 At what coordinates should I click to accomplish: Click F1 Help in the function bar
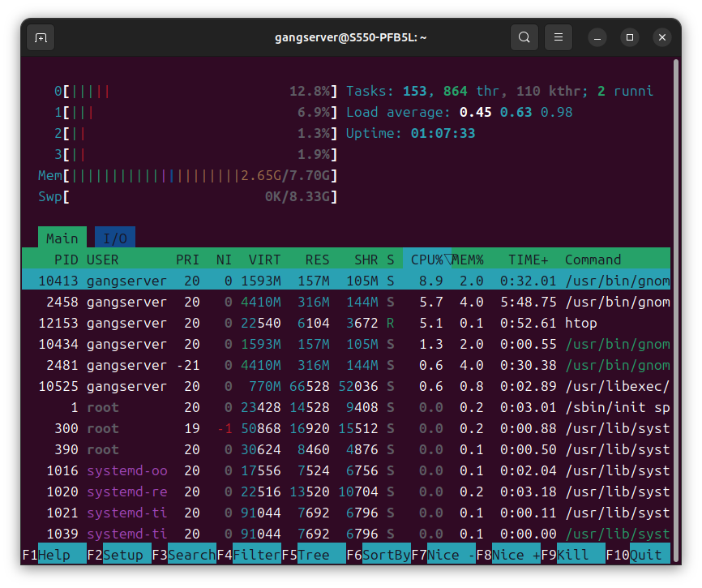click(x=54, y=555)
